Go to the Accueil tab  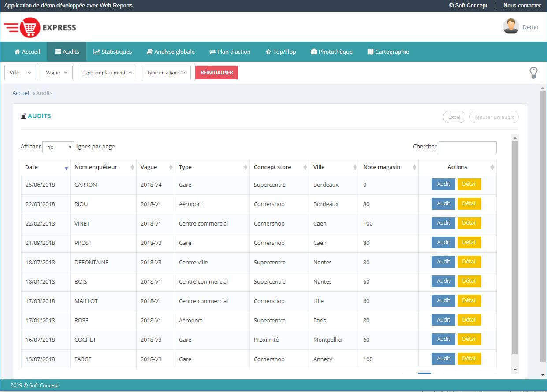[x=27, y=52]
